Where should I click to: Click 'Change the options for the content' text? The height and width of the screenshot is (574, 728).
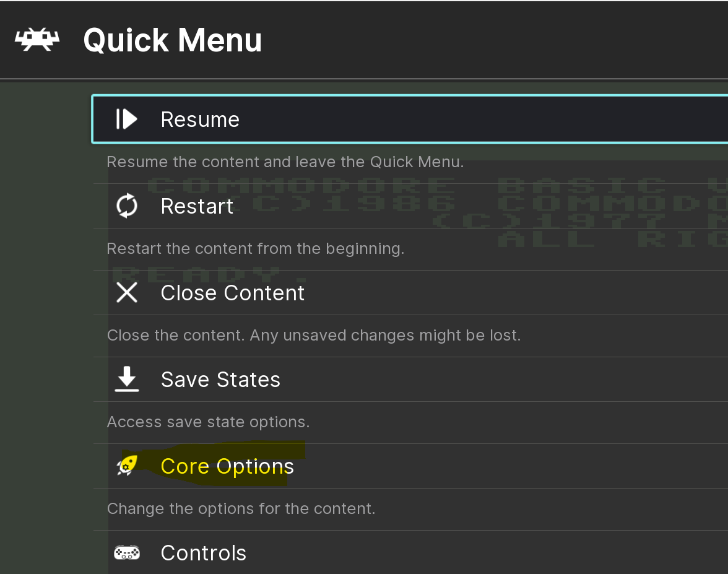point(241,508)
